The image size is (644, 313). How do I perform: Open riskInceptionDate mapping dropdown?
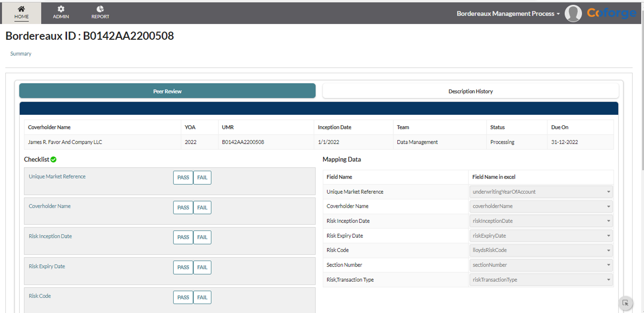point(541,221)
